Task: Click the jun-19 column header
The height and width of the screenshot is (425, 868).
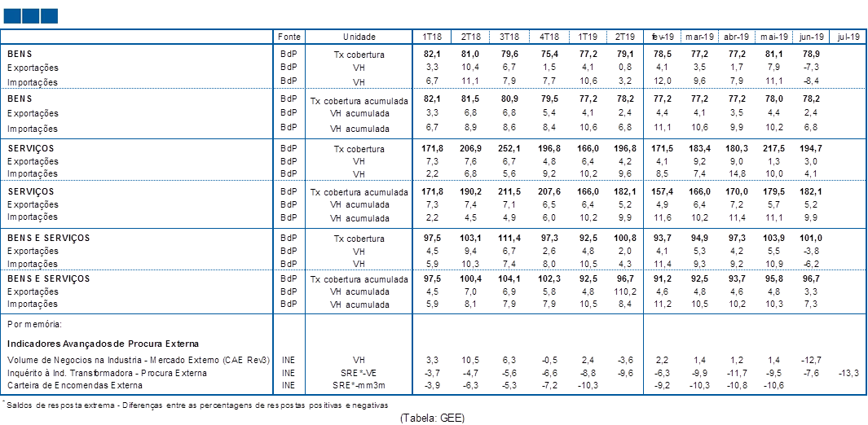Action: point(812,37)
